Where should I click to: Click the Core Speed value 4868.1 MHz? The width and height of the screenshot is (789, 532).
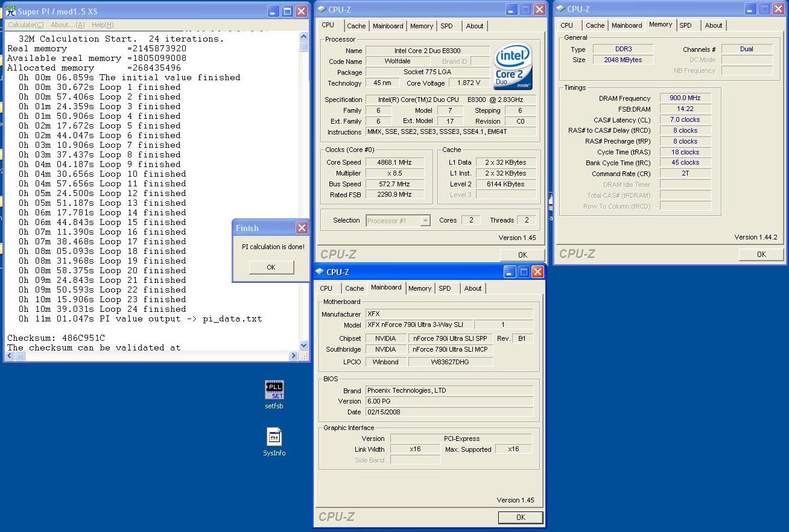pos(394,162)
